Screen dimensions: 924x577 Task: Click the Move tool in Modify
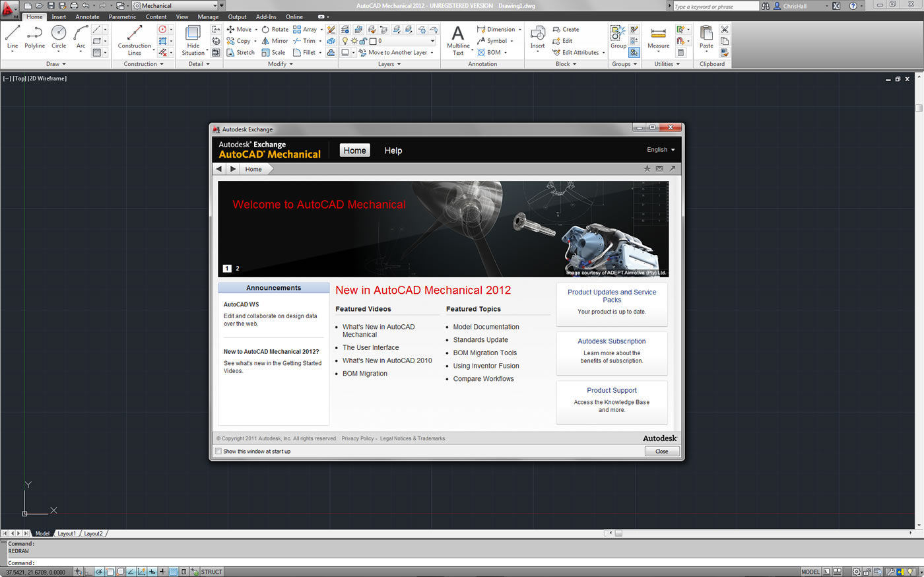pyautogui.click(x=239, y=29)
